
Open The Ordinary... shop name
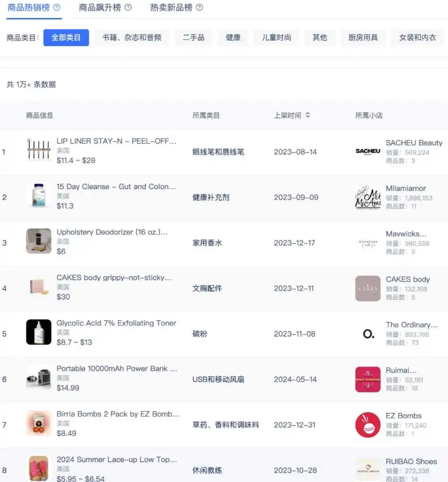[412, 325]
